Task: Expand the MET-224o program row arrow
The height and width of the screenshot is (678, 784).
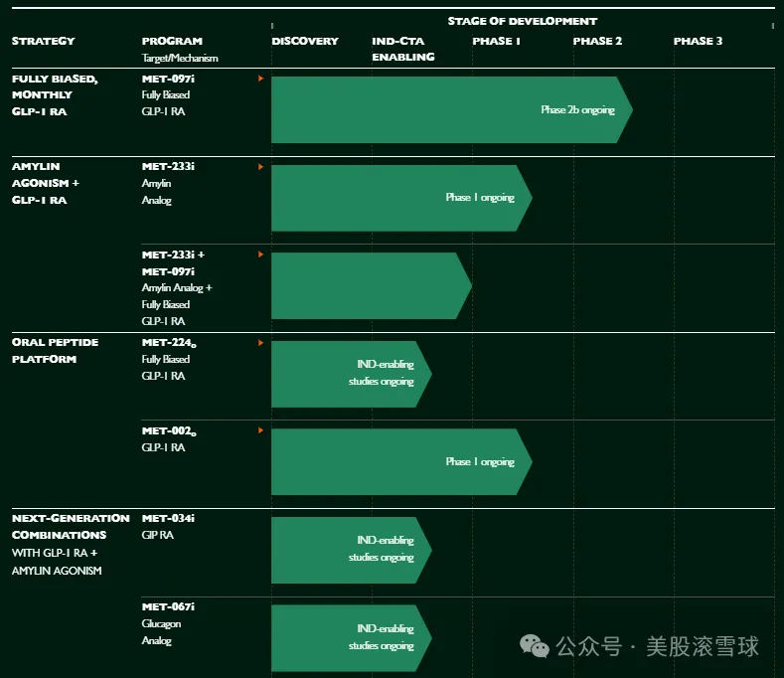Action: click(260, 342)
